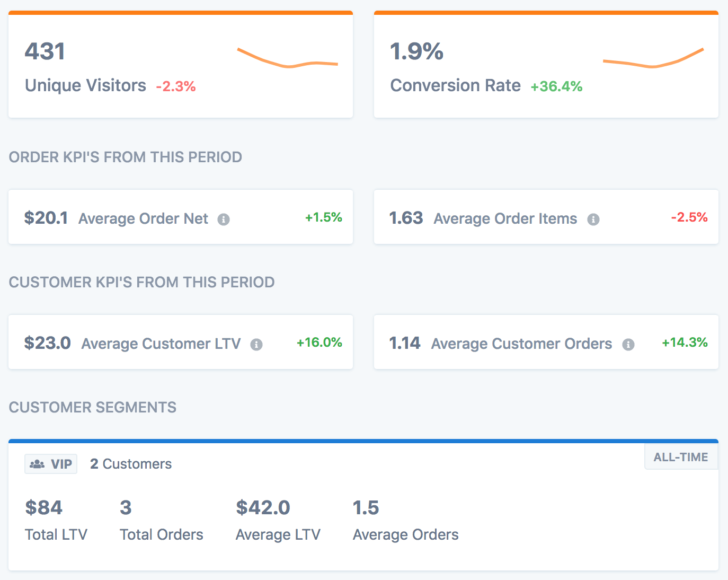The width and height of the screenshot is (728, 580).
Task: Click the info icon beside Average Order Net
Action: click(x=224, y=219)
